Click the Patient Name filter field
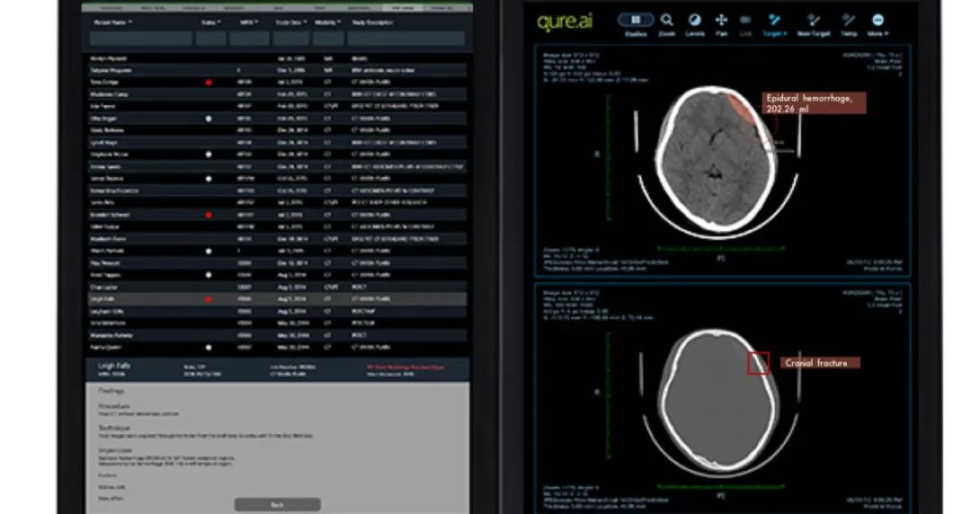The height and width of the screenshot is (514, 980). point(141,39)
